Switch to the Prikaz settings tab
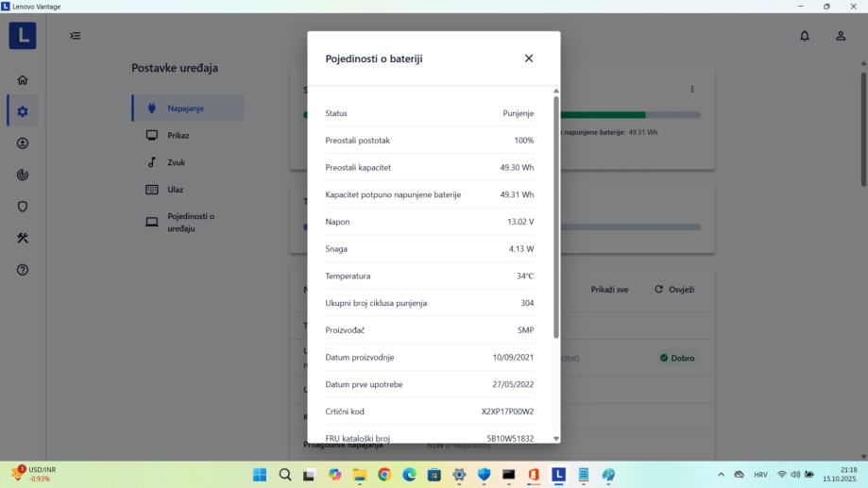Screen dimensions: 868x488 (x=178, y=135)
